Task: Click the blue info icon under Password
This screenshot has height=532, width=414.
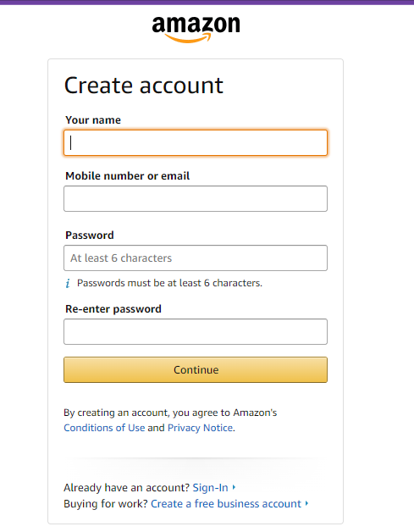Action: coord(68,283)
